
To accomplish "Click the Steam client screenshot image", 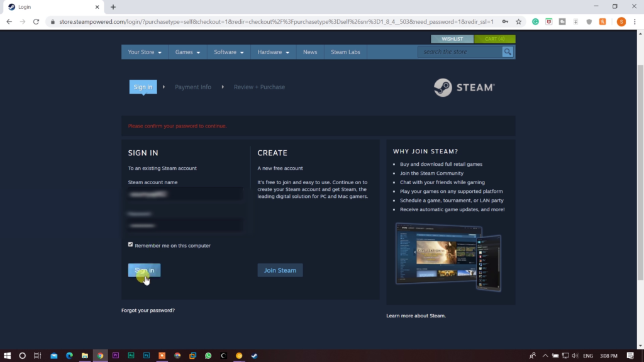I will pos(448,257).
